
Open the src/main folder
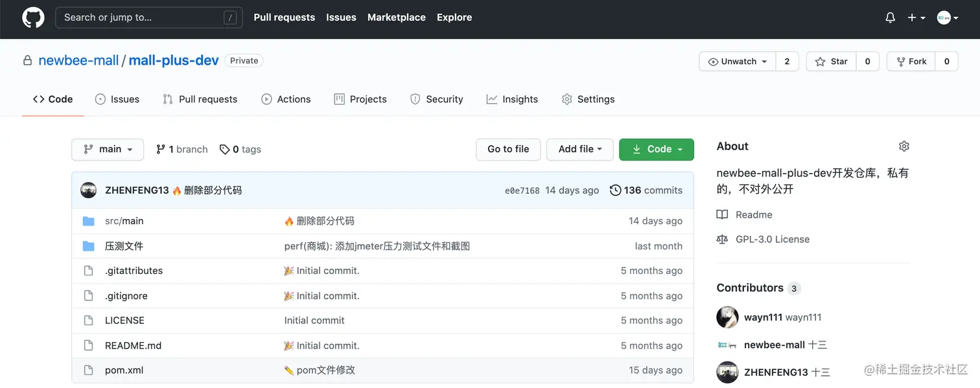coord(124,221)
